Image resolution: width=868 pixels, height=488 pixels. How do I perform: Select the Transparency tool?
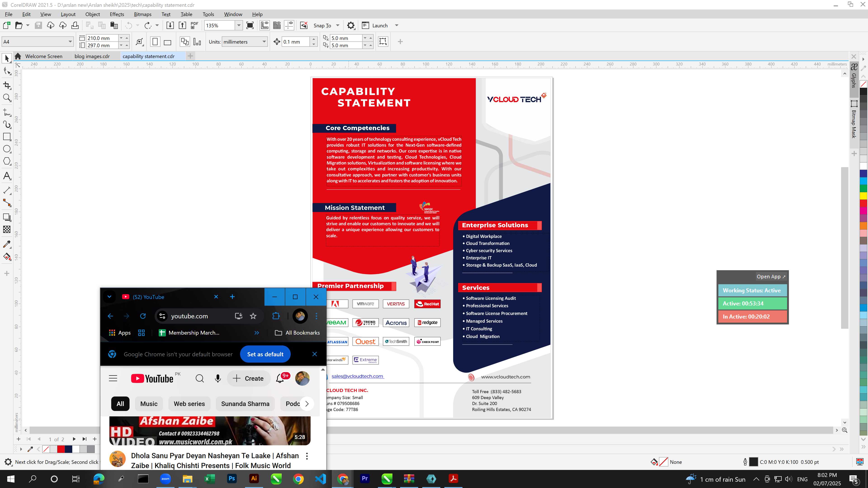tap(7, 229)
